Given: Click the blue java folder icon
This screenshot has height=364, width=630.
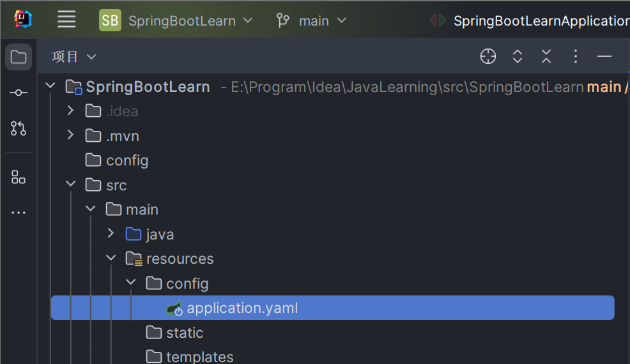Looking at the screenshot, I should click(x=134, y=234).
